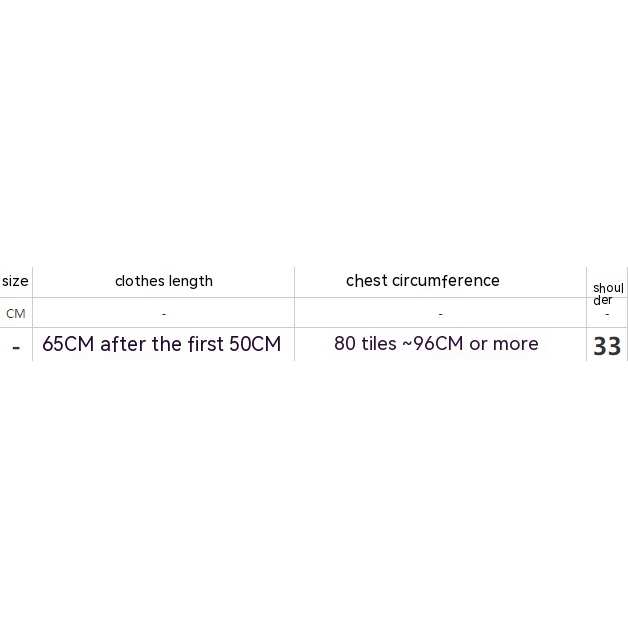
Task: Click the word 'chest' in the header
Action: coord(366,281)
